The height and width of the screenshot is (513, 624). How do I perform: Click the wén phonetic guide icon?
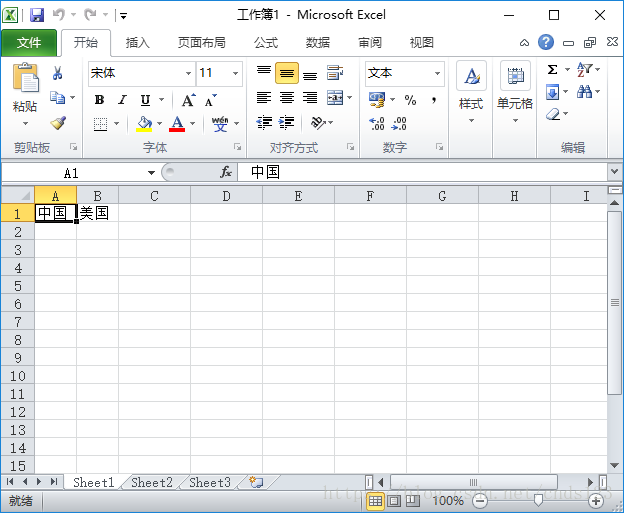click(220, 124)
